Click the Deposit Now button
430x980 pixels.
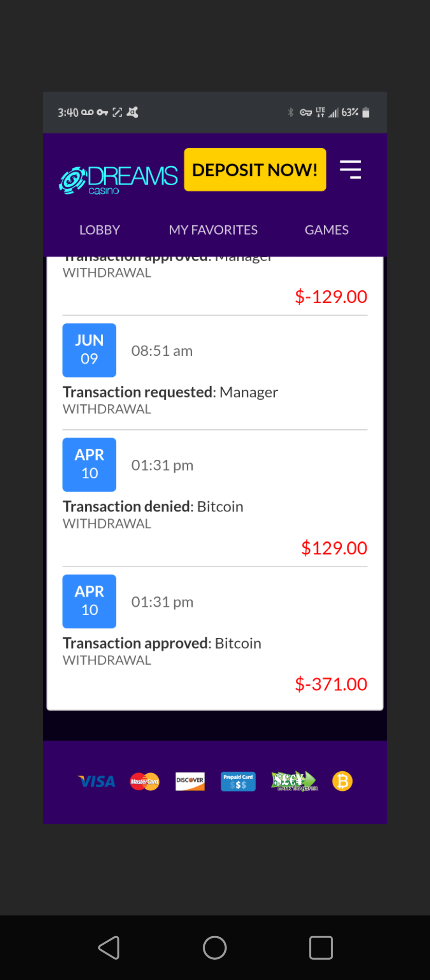tap(255, 170)
